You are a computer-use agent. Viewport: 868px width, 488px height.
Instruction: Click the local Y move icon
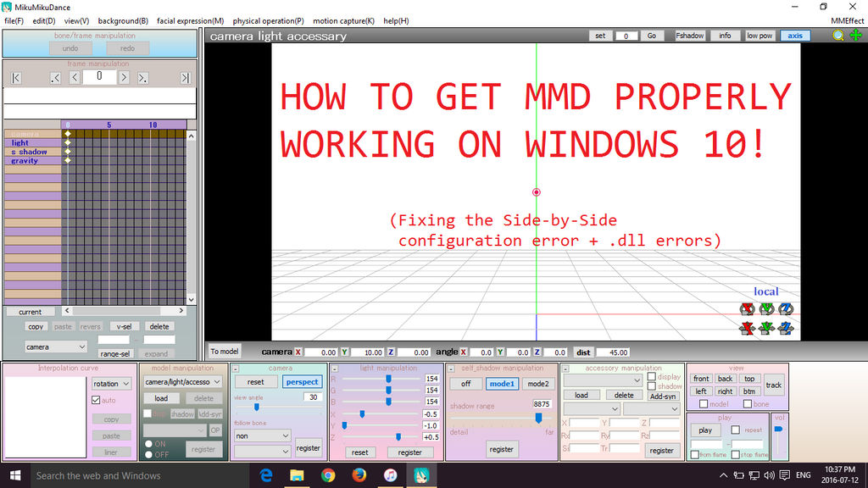pos(766,328)
